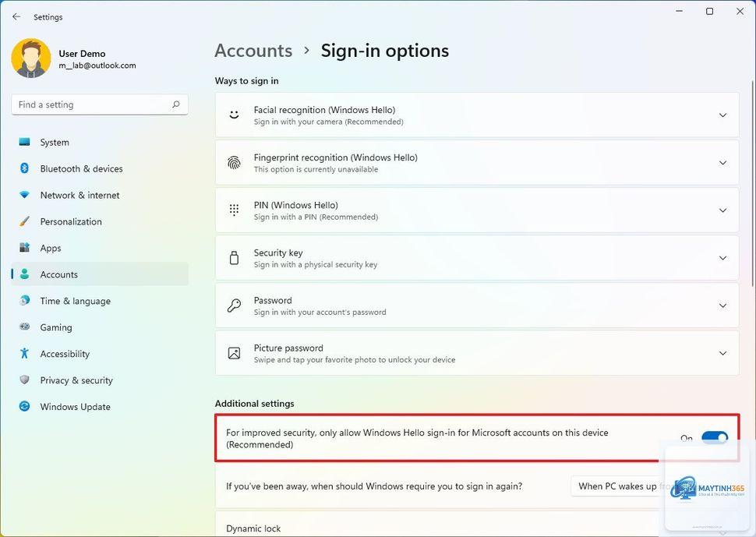Go to Network & internet settings
Viewport: 756px width, 537px height.
(99, 195)
